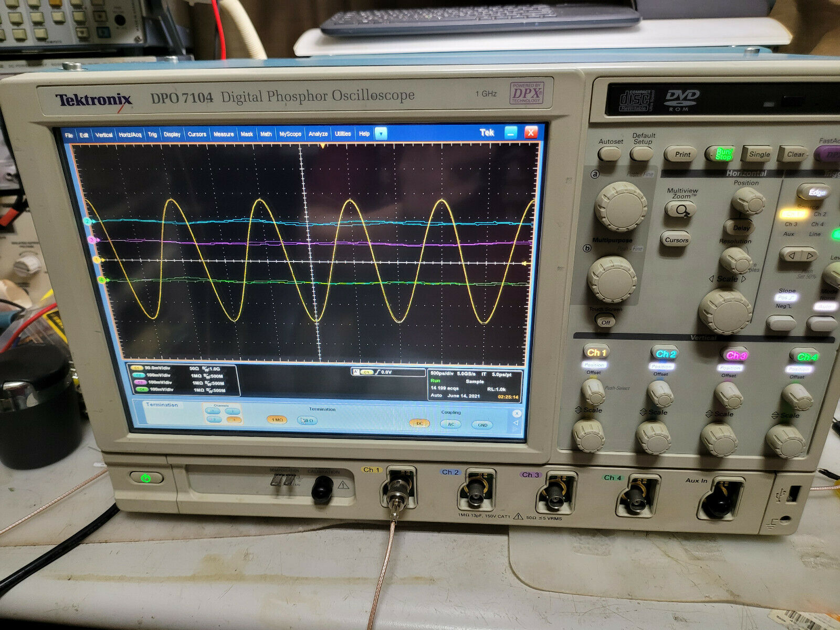The height and width of the screenshot is (630, 840).
Task: Click the 02:25:14 clock readout
Action: (508, 397)
